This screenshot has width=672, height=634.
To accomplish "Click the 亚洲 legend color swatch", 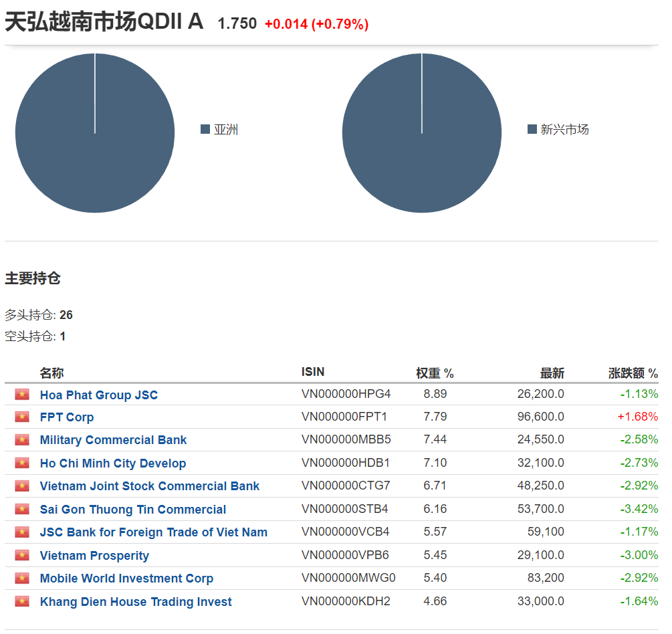I will click(x=205, y=129).
